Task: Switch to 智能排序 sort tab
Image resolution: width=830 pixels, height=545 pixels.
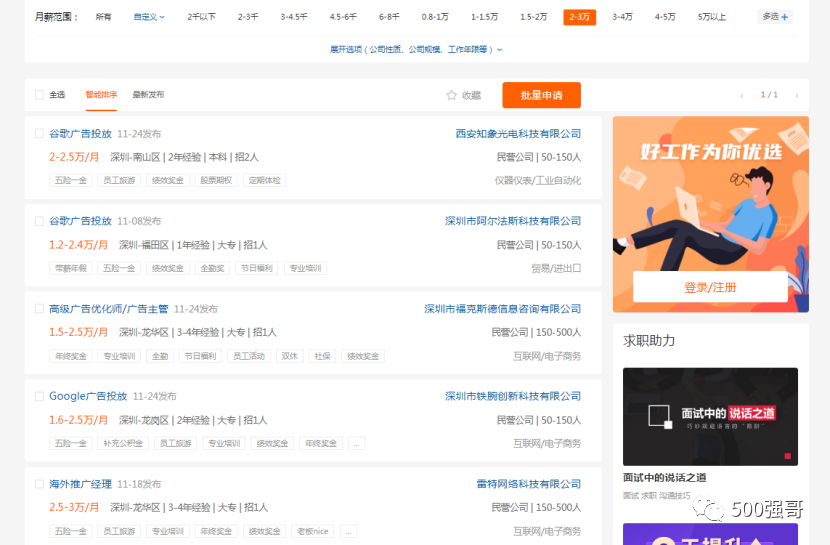Action: [101, 95]
